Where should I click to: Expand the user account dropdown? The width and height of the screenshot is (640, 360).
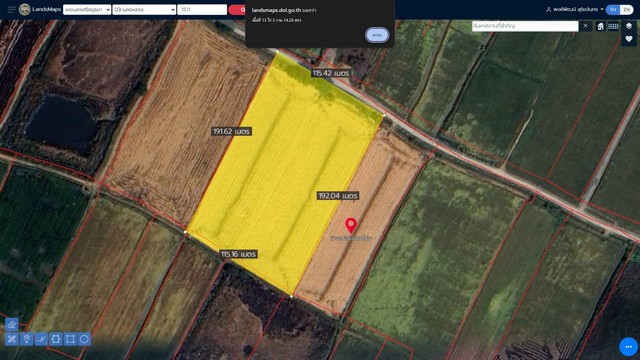574,9
